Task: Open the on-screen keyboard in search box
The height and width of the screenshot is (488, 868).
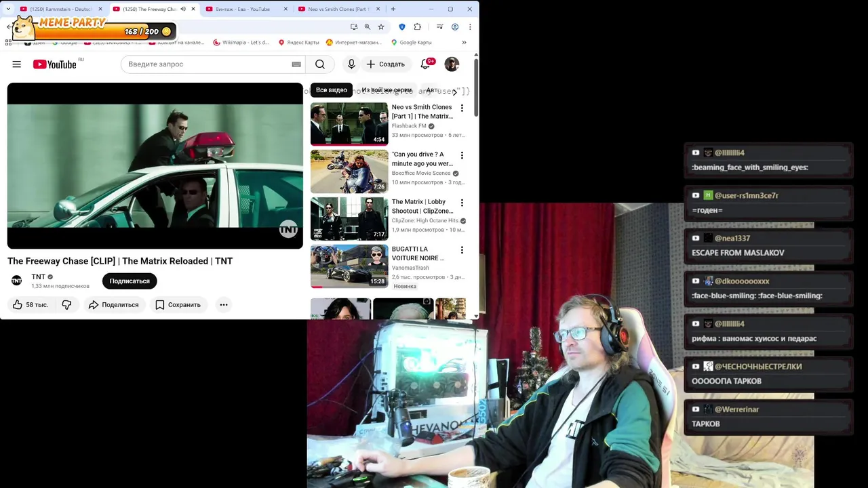Action: [x=296, y=64]
